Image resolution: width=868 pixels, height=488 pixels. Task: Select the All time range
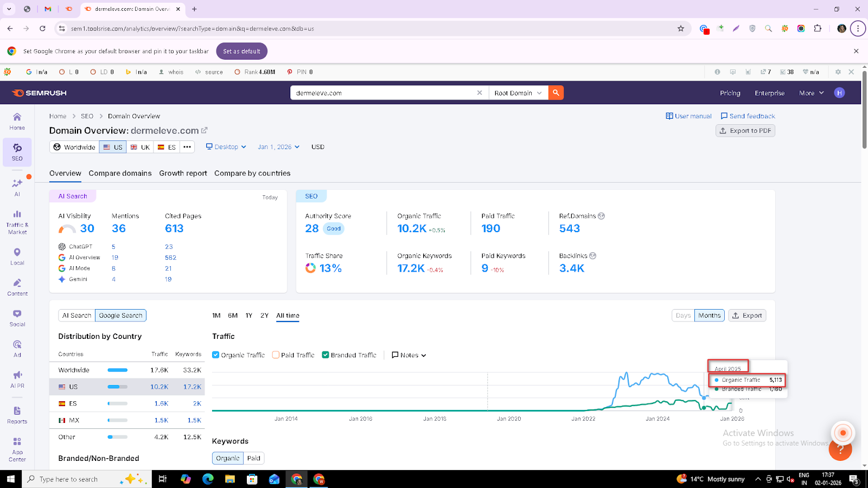pyautogui.click(x=288, y=316)
